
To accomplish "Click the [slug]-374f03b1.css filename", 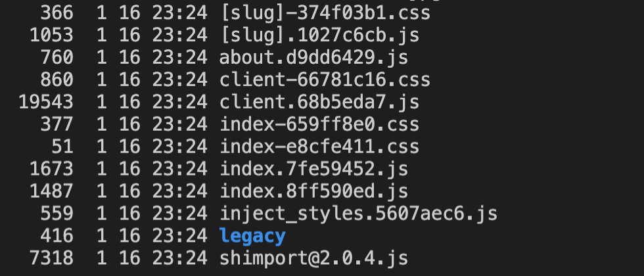I will point(325,12).
